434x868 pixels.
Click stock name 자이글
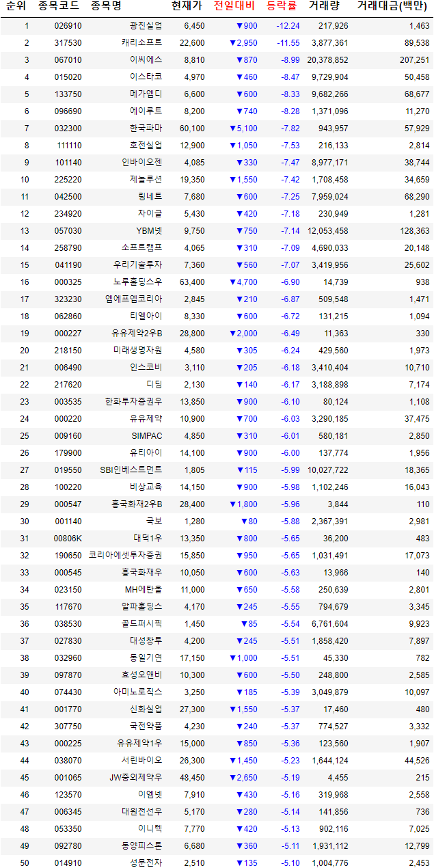[x=150, y=214]
